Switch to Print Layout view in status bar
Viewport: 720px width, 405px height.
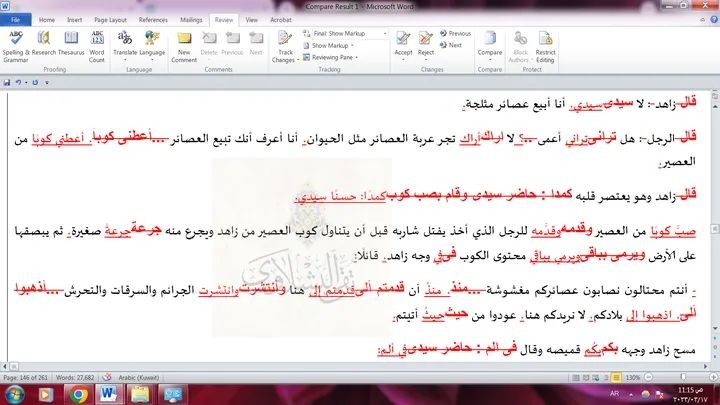pos(575,377)
